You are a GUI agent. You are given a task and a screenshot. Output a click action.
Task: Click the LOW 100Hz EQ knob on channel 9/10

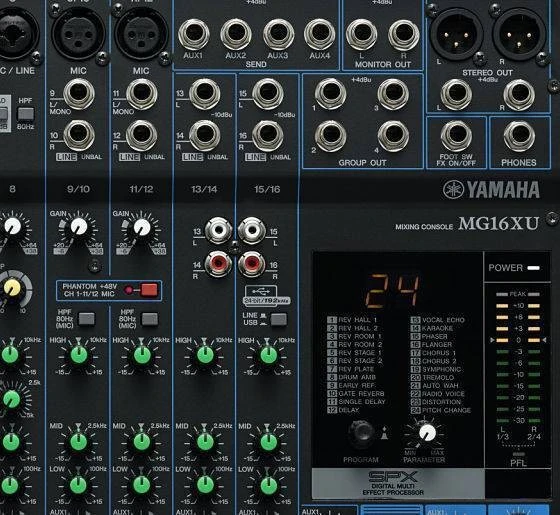pyautogui.click(x=79, y=486)
